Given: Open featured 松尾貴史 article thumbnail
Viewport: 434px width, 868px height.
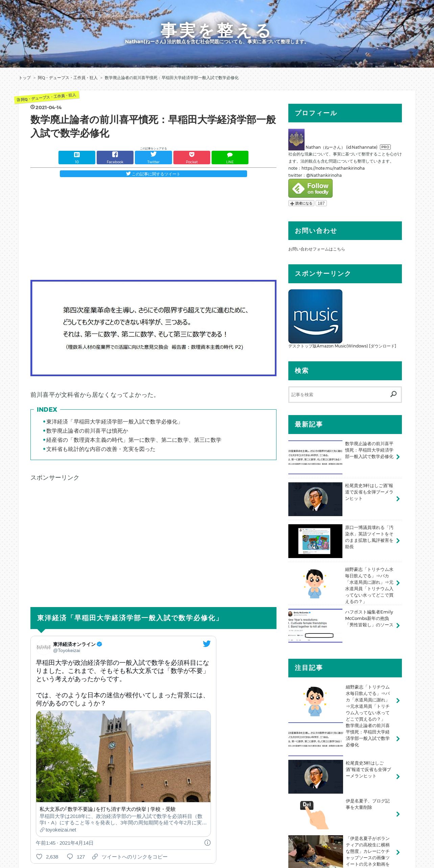Looking at the screenshot, I should tap(316, 777).
